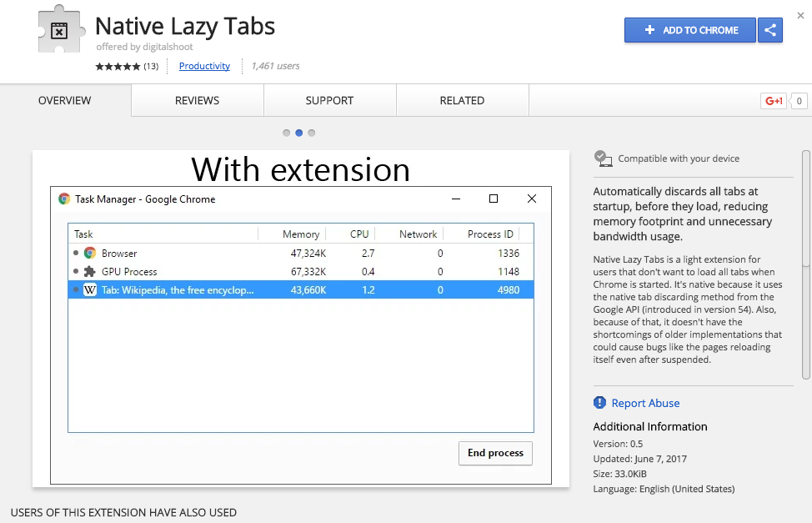Show the Related tab
Viewport: 812px width, 523px height.
pos(462,100)
